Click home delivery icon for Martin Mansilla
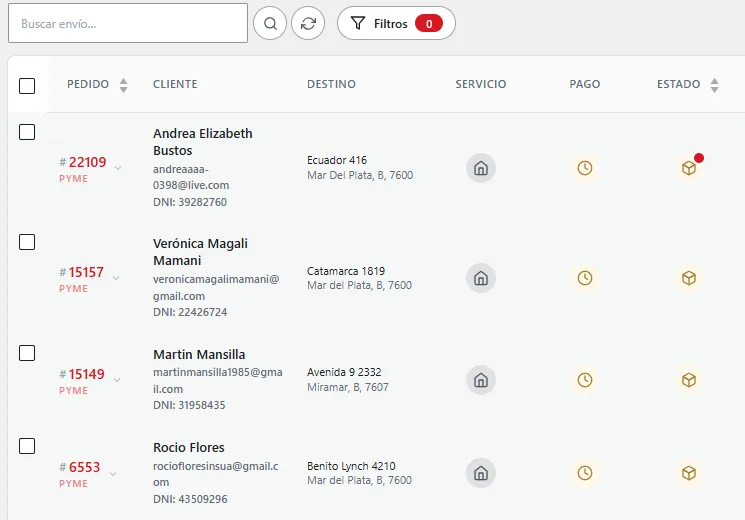Screen dimensions: 745x520 (481, 380)
